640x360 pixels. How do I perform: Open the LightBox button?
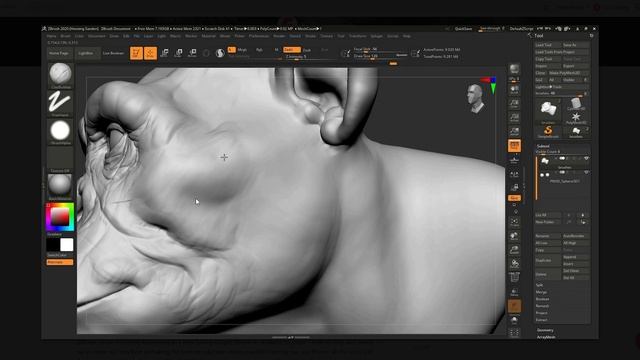(87, 53)
